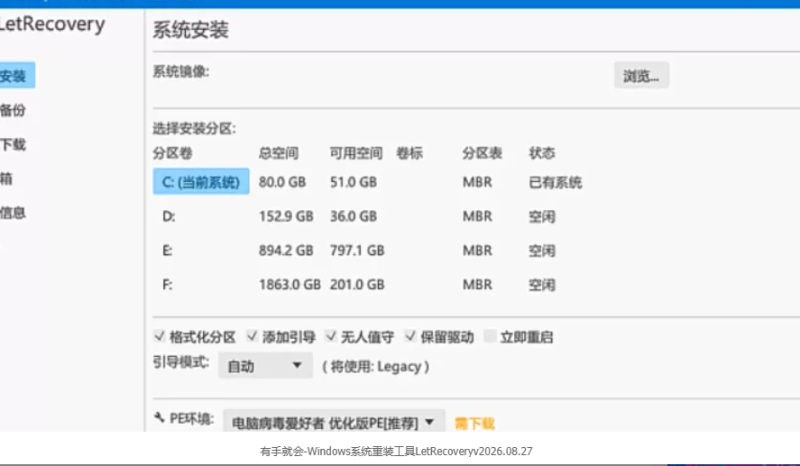The width and height of the screenshot is (800, 466).
Task: Click the 797.1 GB free space value
Action: pyautogui.click(x=357, y=251)
